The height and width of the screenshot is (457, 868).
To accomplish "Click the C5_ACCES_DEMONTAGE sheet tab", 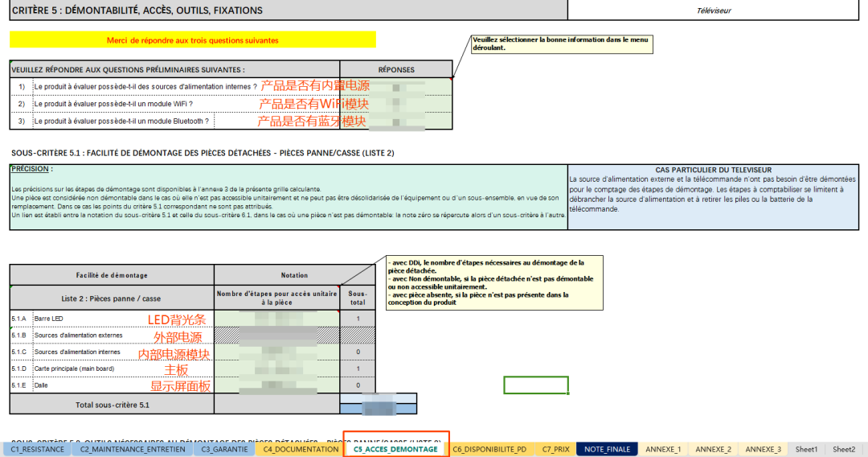I will point(395,449).
